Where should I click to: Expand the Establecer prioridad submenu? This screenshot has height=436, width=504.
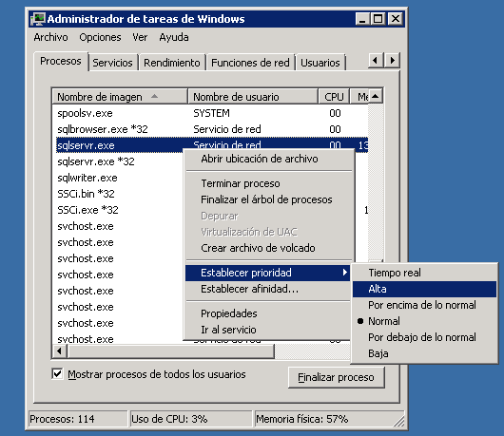[x=267, y=273]
